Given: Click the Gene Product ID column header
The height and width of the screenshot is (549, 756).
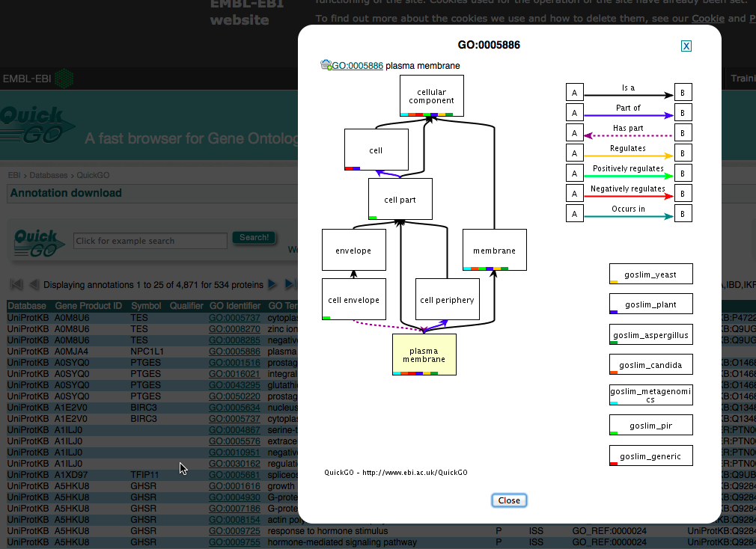Looking at the screenshot, I should tap(89, 306).
